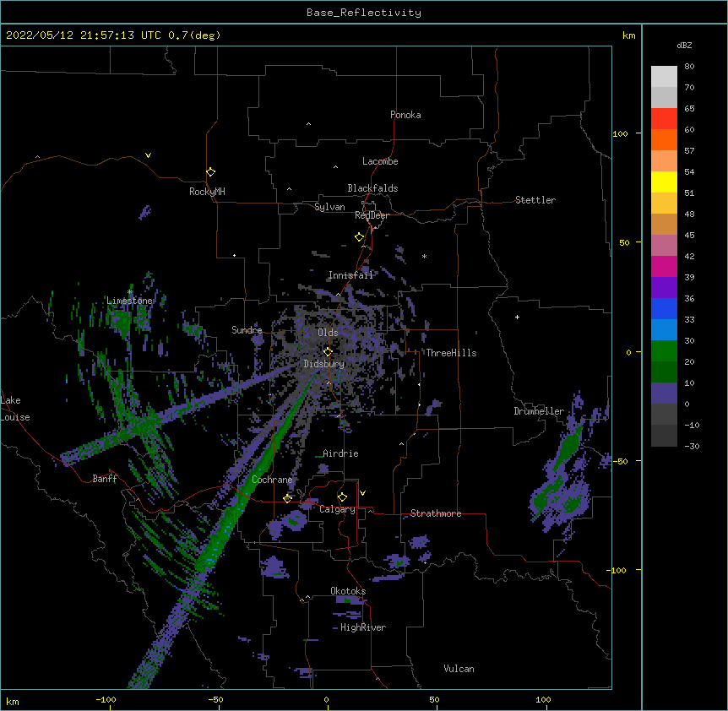The image size is (728, 711).
Task: Click the 0 dBZ purple color swatch
Action: tap(664, 393)
